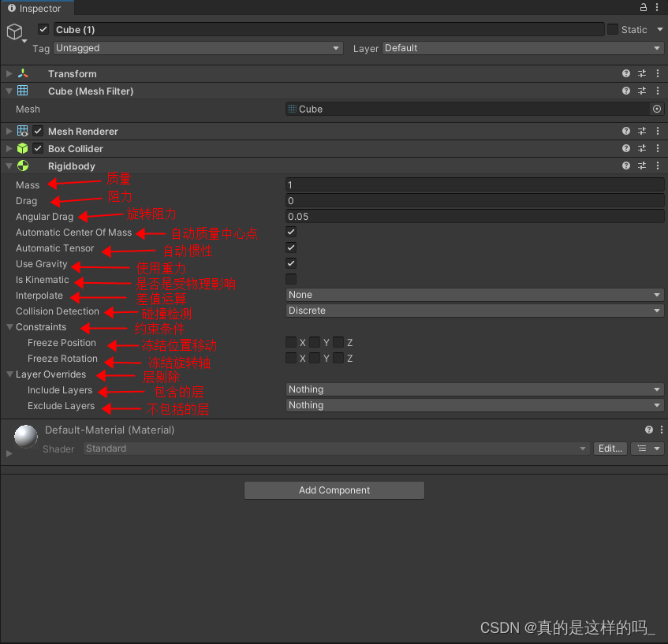Click the Cube (Mesh Filter) grid icon

(x=21, y=91)
